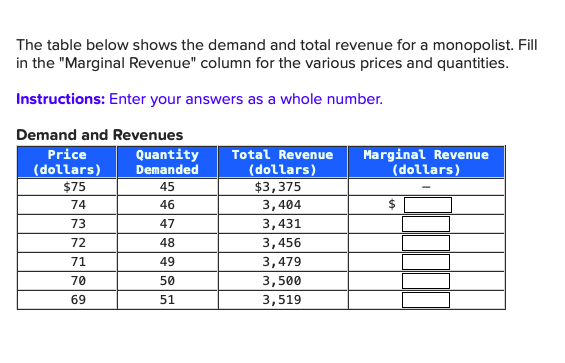Select marginal revenue input for price 69
565x363 pixels.
tap(426, 300)
